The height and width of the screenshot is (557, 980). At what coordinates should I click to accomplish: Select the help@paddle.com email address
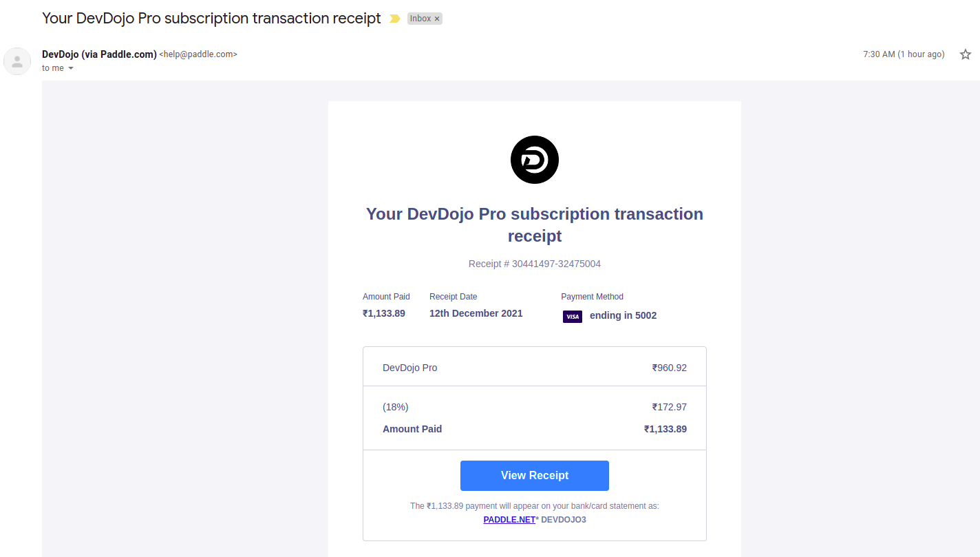[x=198, y=54]
